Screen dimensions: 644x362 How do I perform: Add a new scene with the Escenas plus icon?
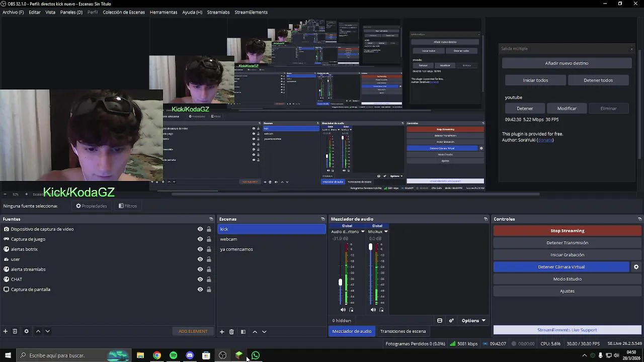pyautogui.click(x=222, y=332)
